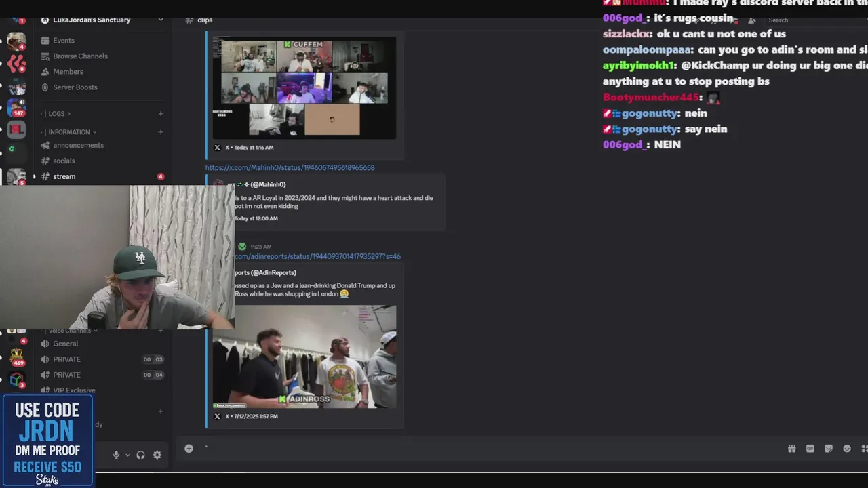The image size is (868, 488).
Task: Open microphone input options chevron
Action: pyautogui.click(x=127, y=455)
